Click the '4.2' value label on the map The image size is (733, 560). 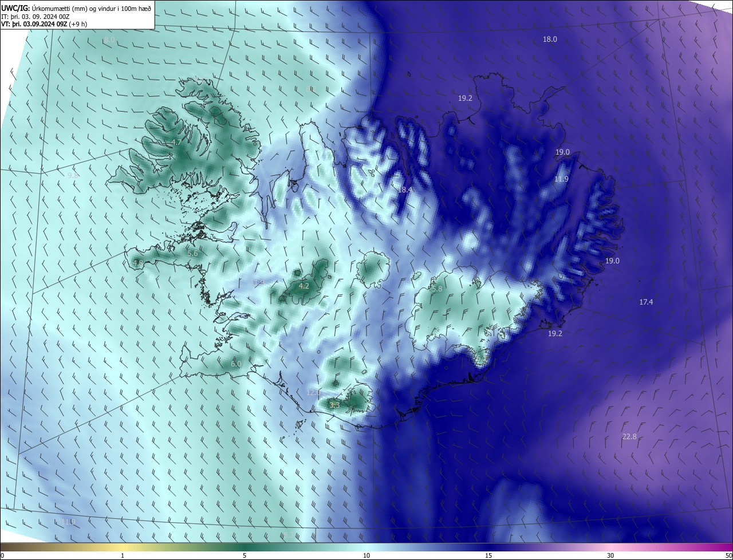(x=304, y=286)
